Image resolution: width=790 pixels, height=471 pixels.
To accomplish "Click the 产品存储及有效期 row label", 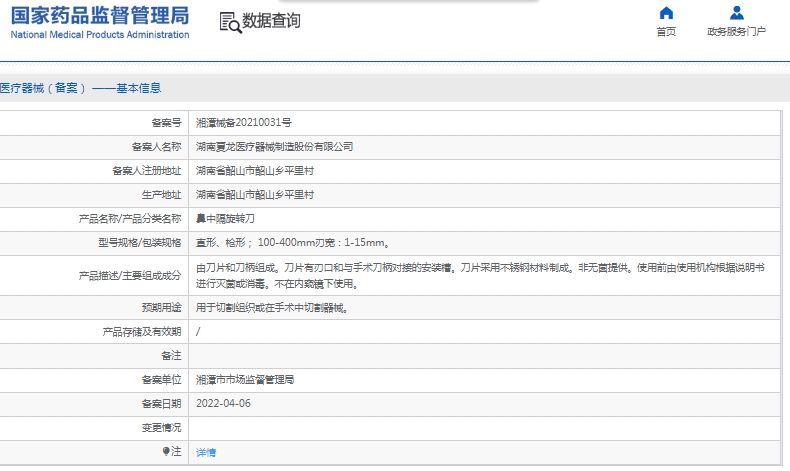I will tap(142, 331).
